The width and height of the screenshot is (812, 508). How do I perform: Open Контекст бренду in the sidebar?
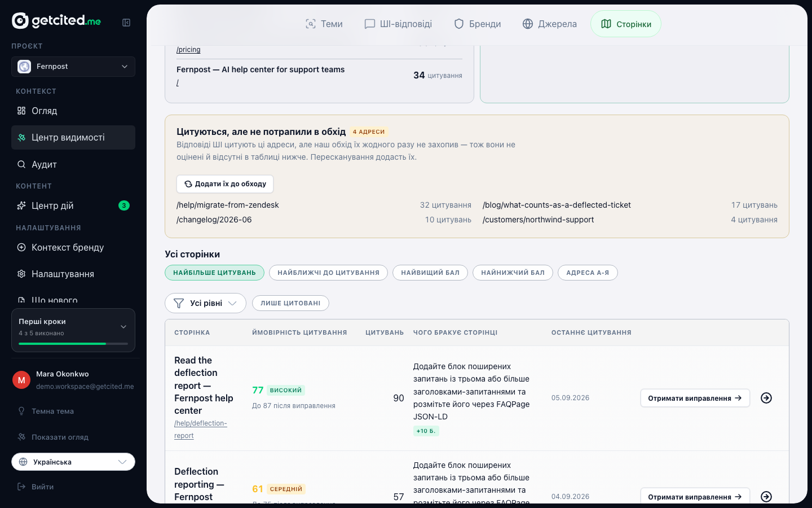[73, 247]
